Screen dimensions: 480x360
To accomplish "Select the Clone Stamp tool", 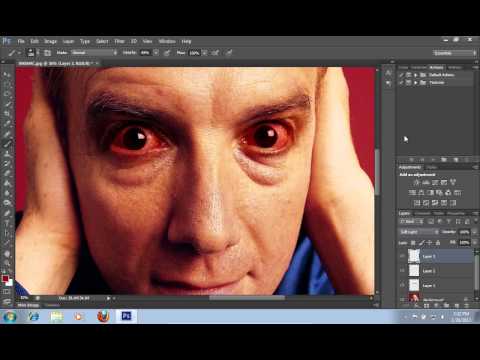I will tap(7, 154).
